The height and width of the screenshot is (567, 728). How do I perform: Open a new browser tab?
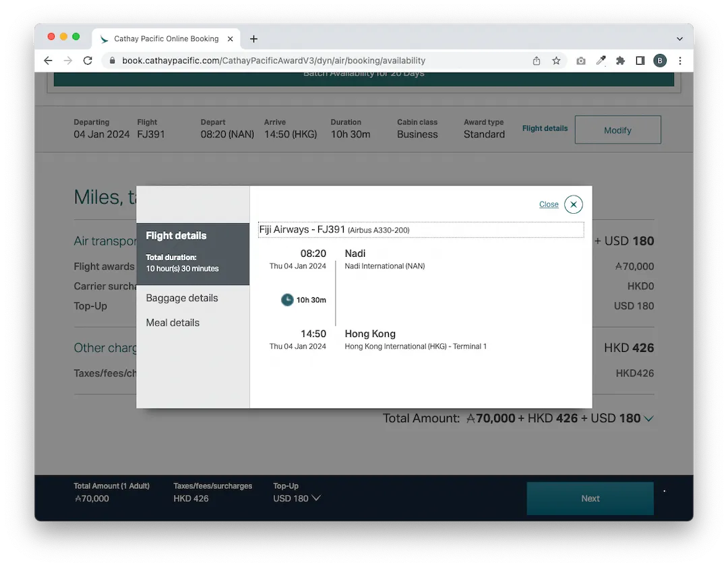(x=253, y=39)
